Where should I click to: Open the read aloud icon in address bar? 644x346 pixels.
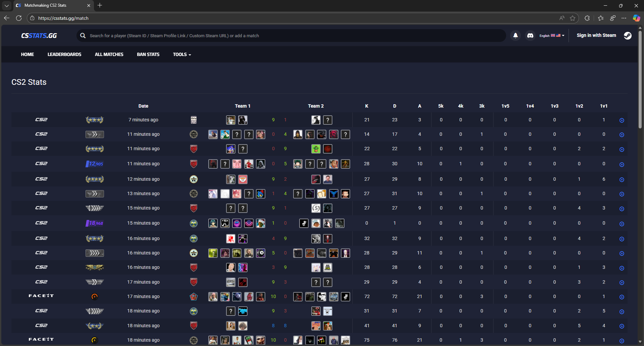(x=562, y=18)
